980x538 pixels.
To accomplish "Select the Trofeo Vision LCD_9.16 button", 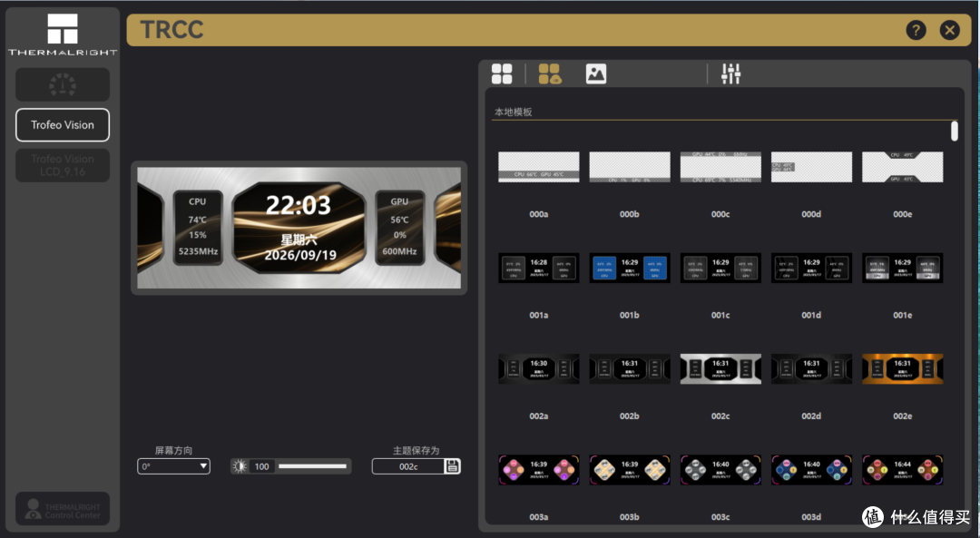I will click(63, 165).
